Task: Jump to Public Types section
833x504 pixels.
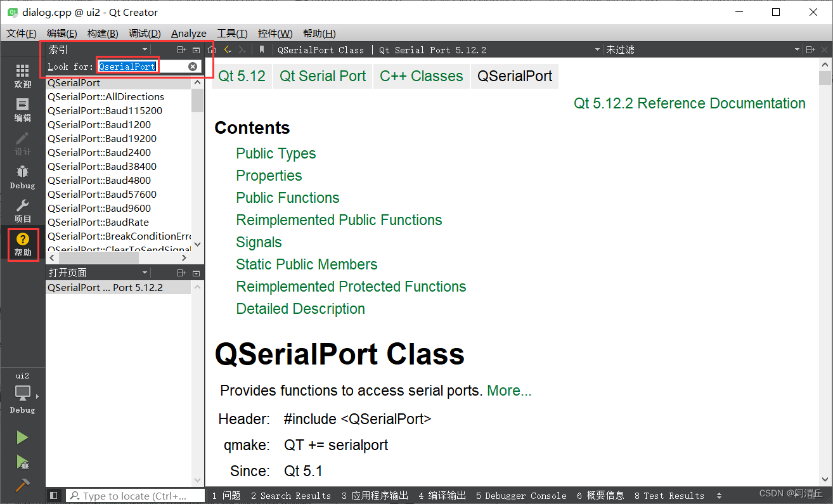Action: pos(276,153)
